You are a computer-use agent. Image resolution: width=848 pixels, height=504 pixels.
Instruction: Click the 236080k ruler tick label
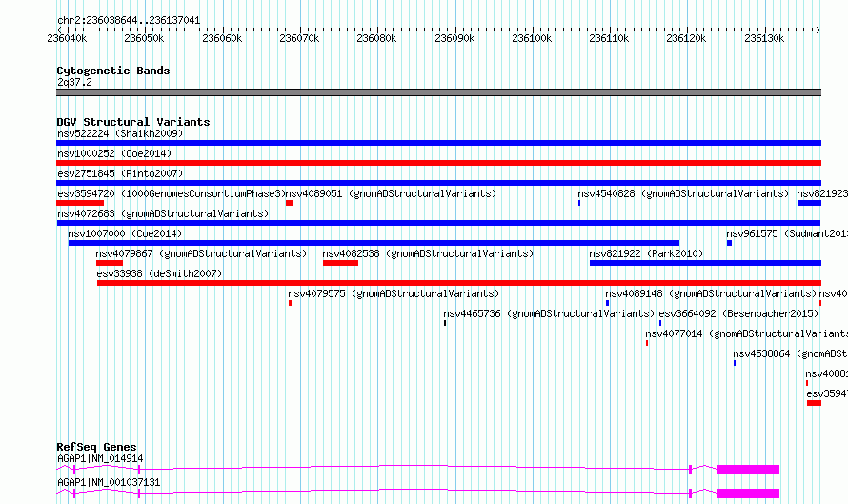click(x=376, y=38)
